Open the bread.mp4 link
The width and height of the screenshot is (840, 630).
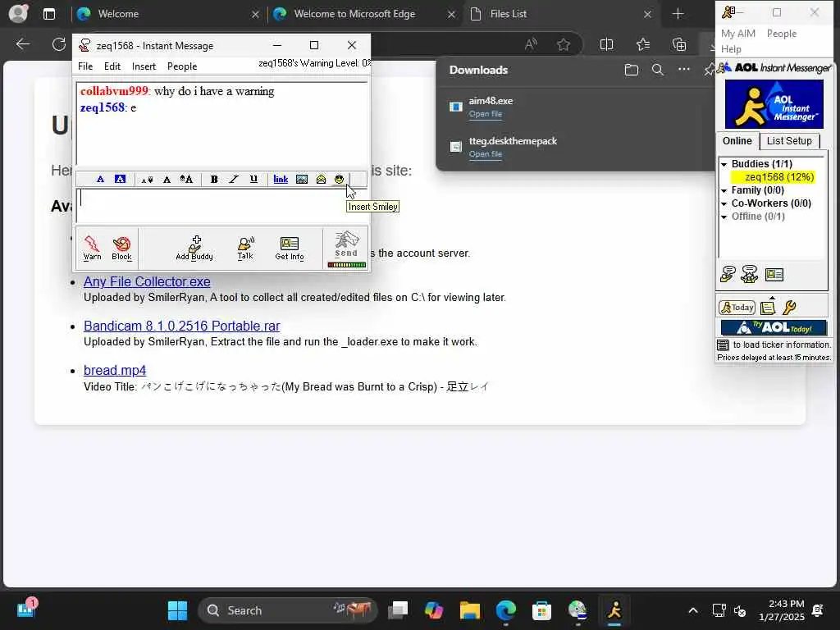point(115,371)
